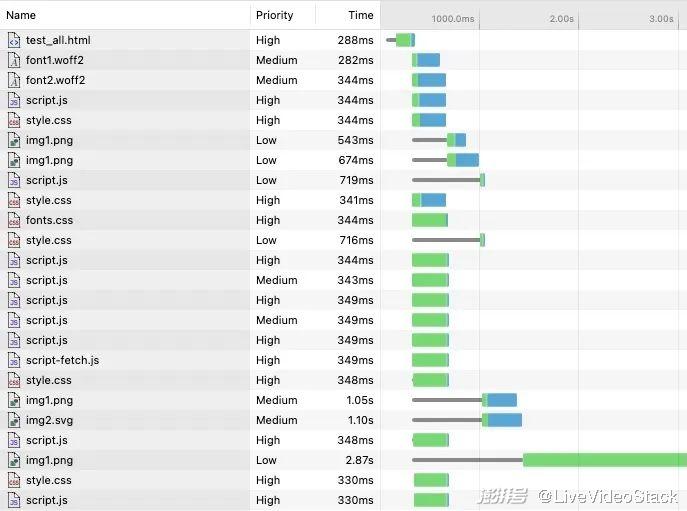Click icon of script.js taking 719ms

coord(14,180)
